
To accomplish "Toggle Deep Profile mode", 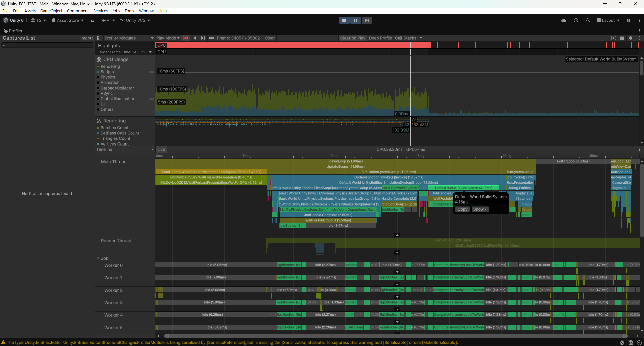I will 380,38.
